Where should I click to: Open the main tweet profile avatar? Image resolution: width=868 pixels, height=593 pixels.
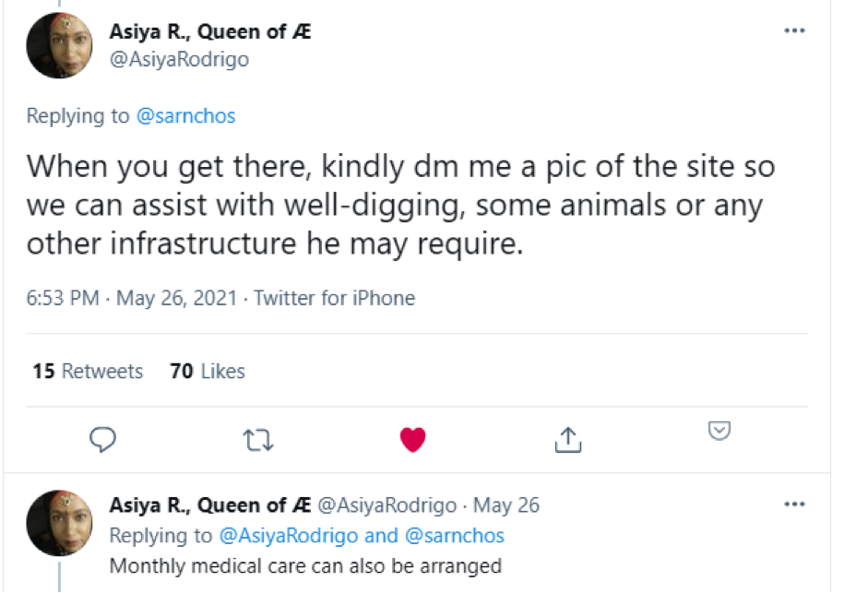click(x=58, y=45)
